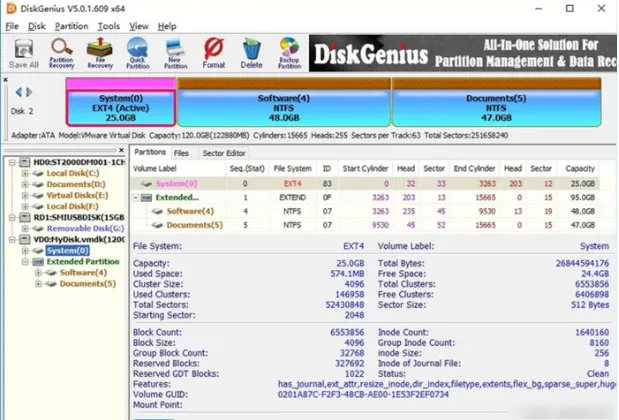Screen dimensions: 619x420
Task: Open the Tools menu
Action: [x=109, y=26]
